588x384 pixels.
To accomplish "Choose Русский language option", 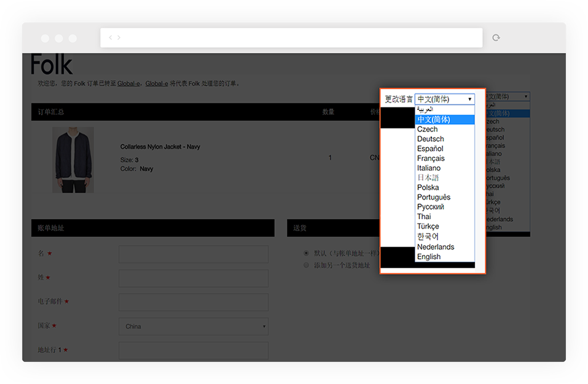I will tap(445, 207).
